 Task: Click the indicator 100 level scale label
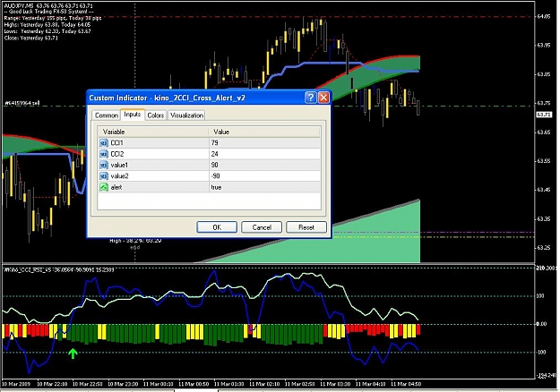coord(540,296)
